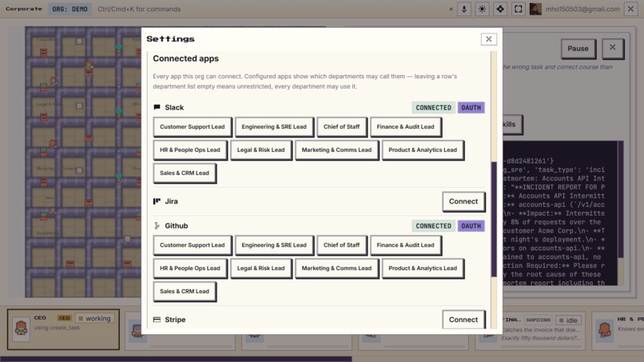Image resolution: width=644 pixels, height=362 pixels.
Task: Toggle Slack HR & People Ops Lead department
Action: 189,150
